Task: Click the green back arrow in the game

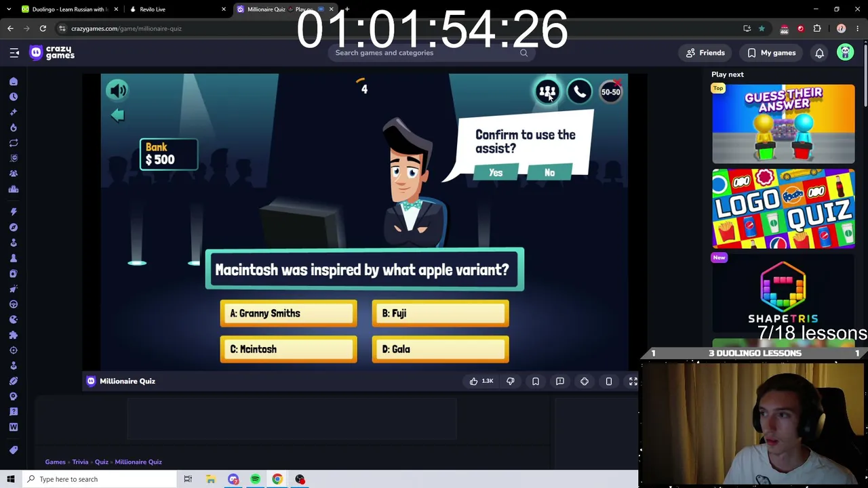Action: click(x=117, y=115)
